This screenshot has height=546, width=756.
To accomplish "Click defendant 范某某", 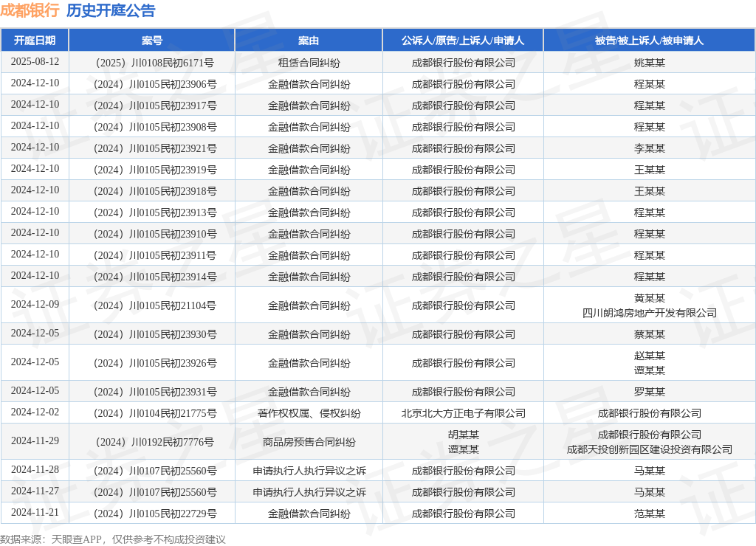I will click(650, 514).
